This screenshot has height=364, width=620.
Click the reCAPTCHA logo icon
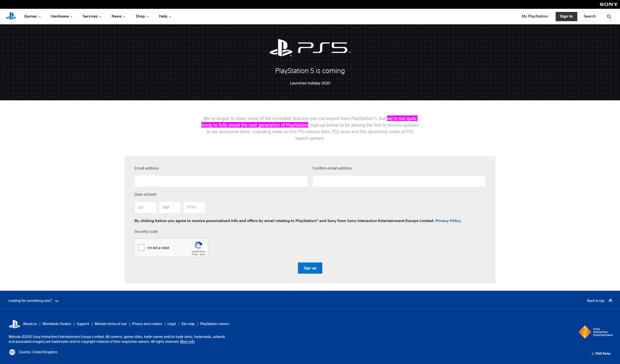pyautogui.click(x=198, y=245)
